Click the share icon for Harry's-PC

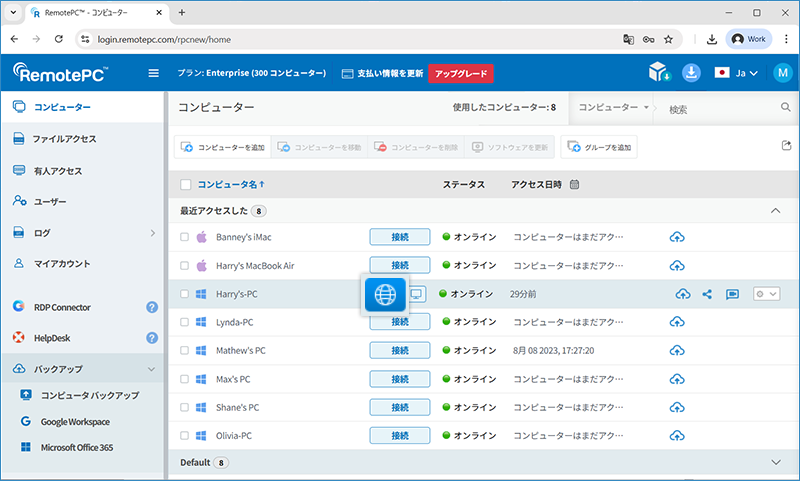pos(707,294)
